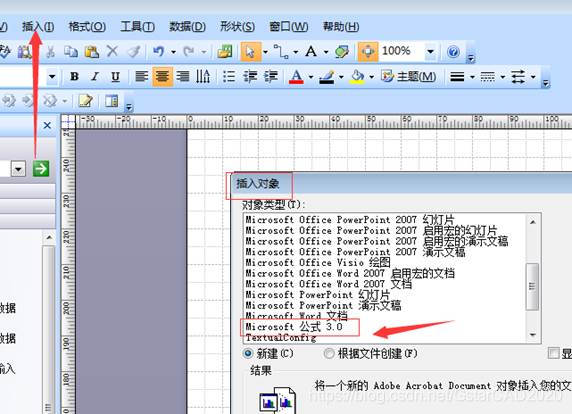The width and height of the screenshot is (572, 414).
Task: Click the line pattern dashed icon
Action: click(x=487, y=77)
